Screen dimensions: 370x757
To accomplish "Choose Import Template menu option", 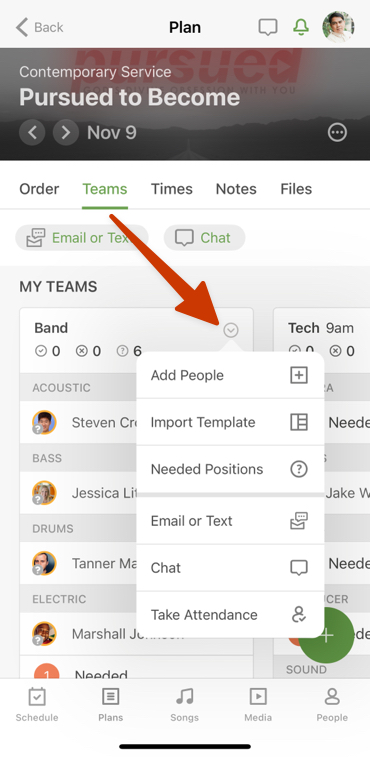I will (x=230, y=422).
